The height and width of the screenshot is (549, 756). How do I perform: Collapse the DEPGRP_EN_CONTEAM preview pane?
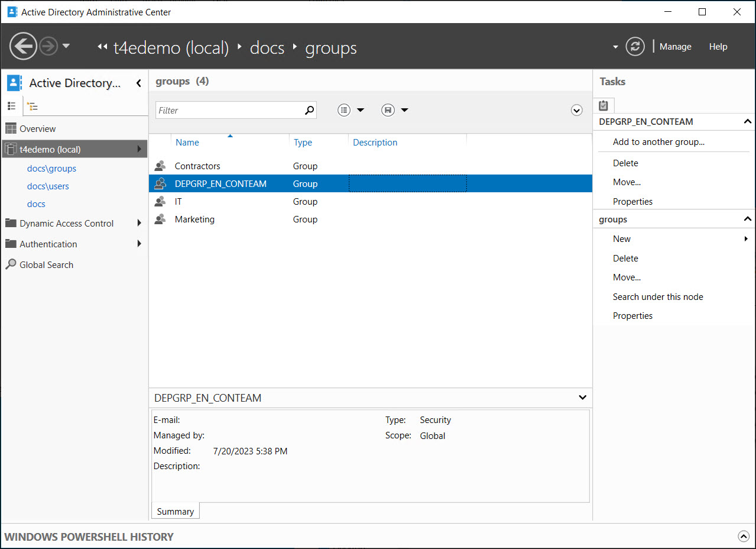click(582, 398)
